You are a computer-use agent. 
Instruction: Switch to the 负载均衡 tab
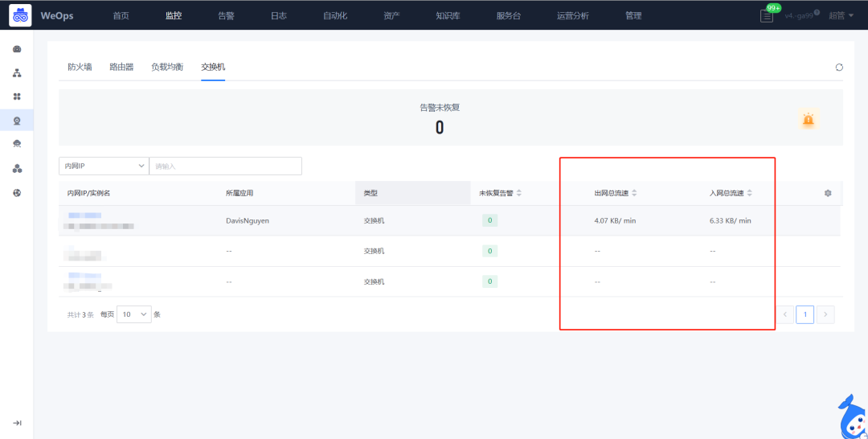tap(167, 67)
